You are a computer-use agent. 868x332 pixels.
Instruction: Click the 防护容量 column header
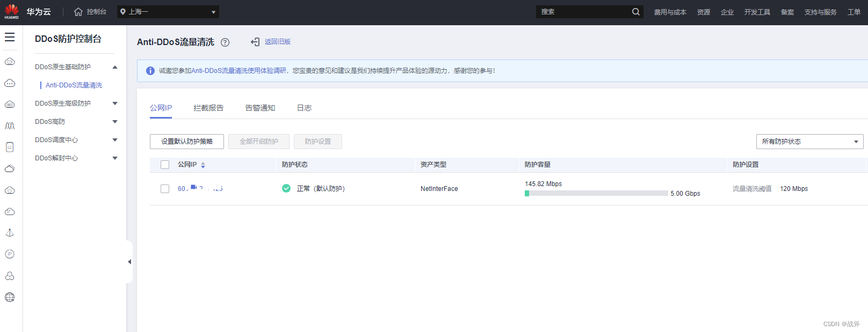pos(538,165)
